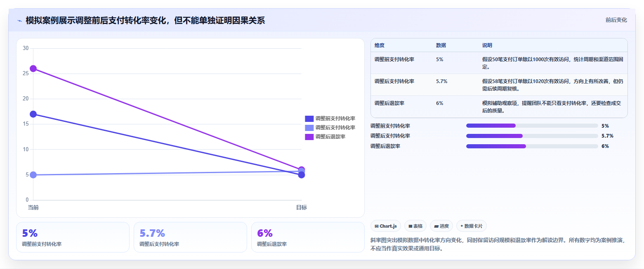Click the 调整后退款率 table row label
The image size is (644, 269).
[389, 103]
